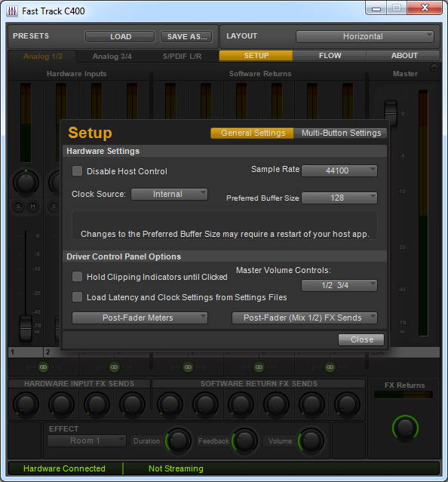The height and width of the screenshot is (482, 448).
Task: Click the pan knob on hardware input 1
Action: point(26,183)
